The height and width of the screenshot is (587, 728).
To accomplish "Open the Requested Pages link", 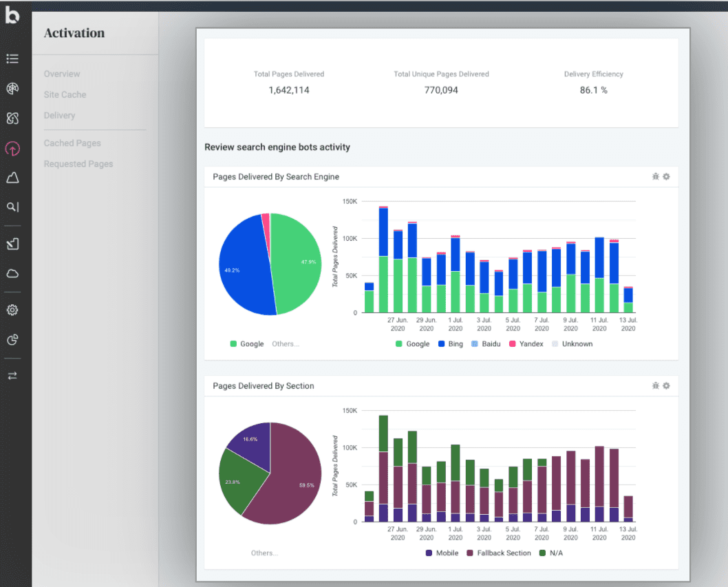I will pyautogui.click(x=78, y=164).
